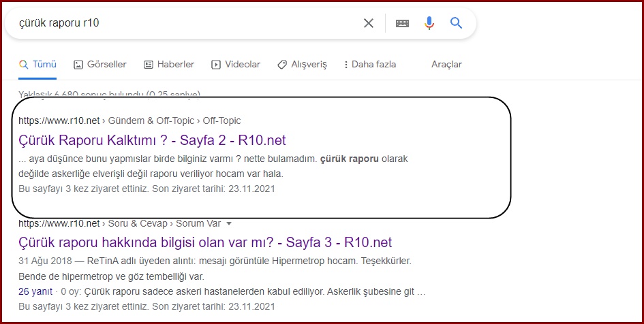Clear the search query with X icon
The image size is (644, 324).
(x=369, y=23)
